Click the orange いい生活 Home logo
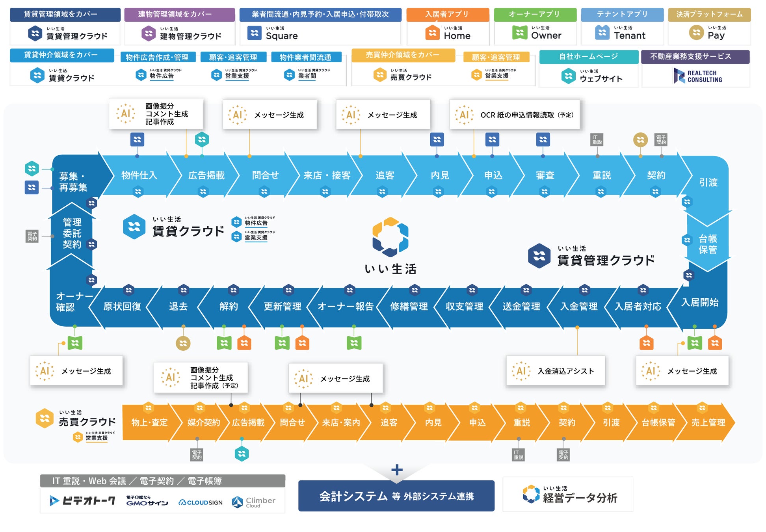 point(448,33)
